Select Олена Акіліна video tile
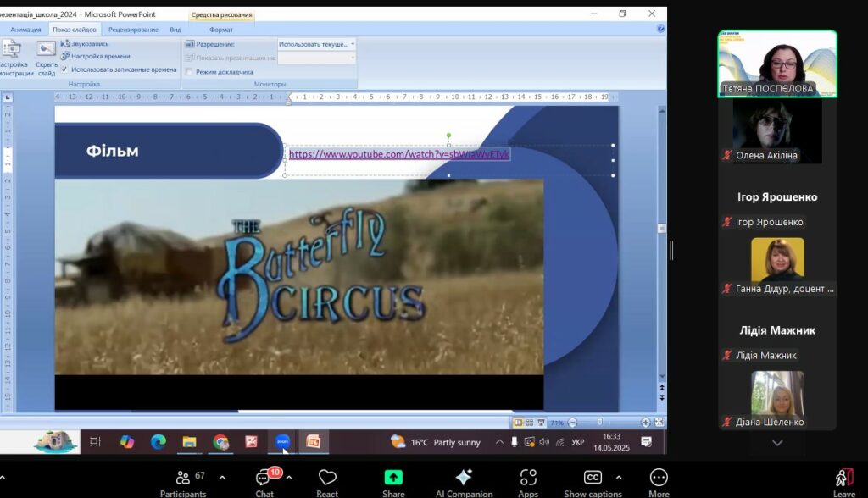Viewport: 868px width, 498px height. pyautogui.click(x=777, y=131)
